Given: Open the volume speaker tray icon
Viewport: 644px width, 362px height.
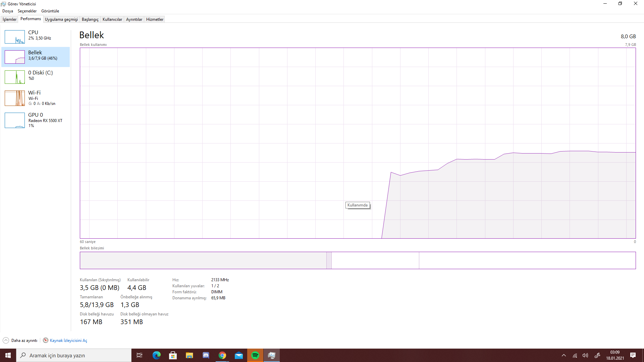Looking at the screenshot, I should click(585, 355).
